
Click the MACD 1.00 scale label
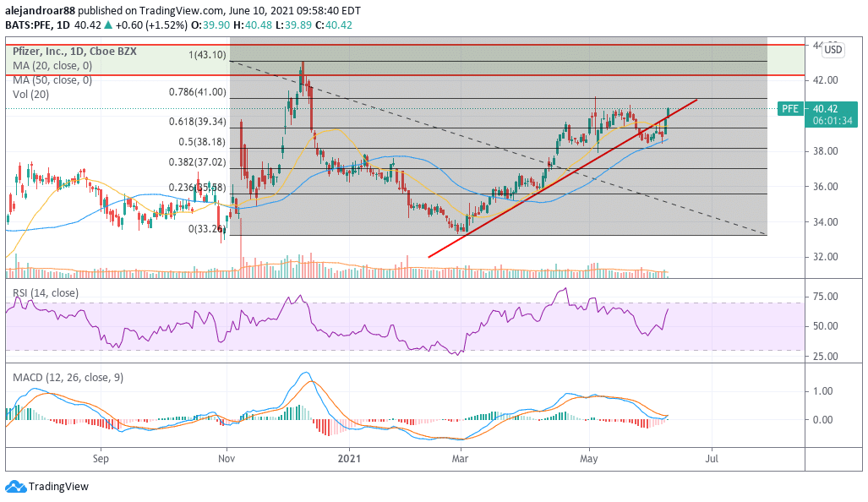coord(822,391)
